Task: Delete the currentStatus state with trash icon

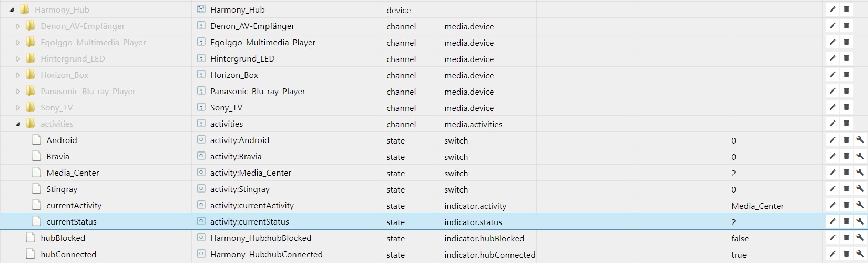Action: point(846,221)
